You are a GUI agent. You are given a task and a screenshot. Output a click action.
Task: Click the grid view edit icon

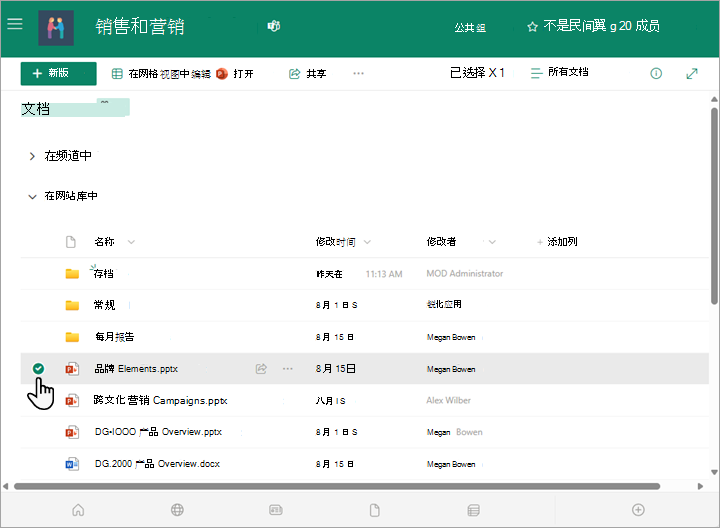[117, 73]
